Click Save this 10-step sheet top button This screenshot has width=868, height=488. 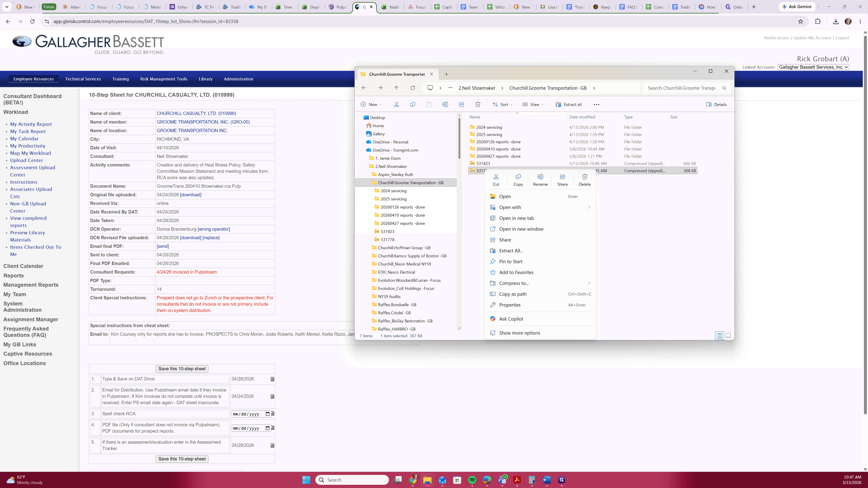[x=182, y=369]
